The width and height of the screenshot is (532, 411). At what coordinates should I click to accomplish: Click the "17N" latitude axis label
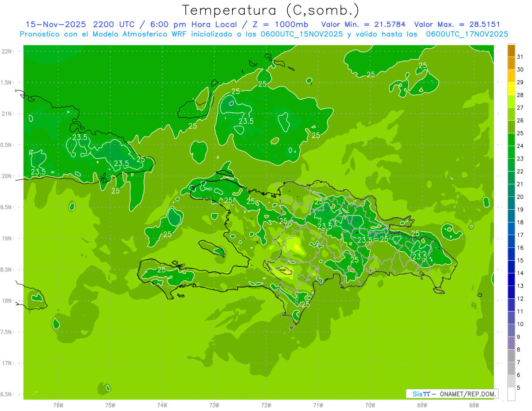[7, 364]
